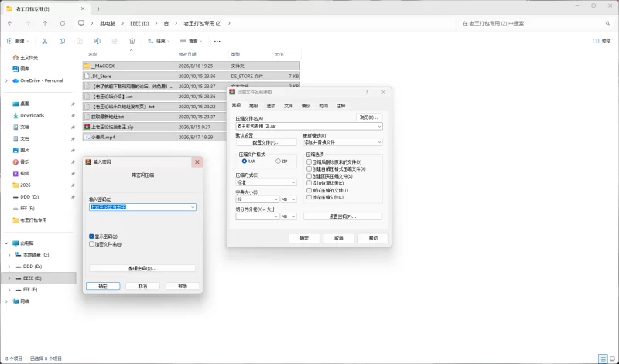Uncheck 显示密码 in the password dialog
Image resolution: width=619 pixels, height=364 pixels.
91,236
